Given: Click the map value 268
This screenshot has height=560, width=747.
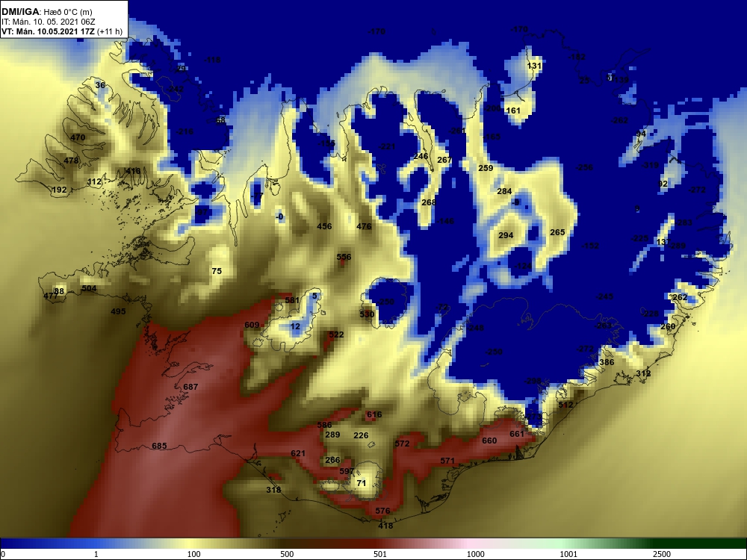Looking at the screenshot, I should pos(429,203).
